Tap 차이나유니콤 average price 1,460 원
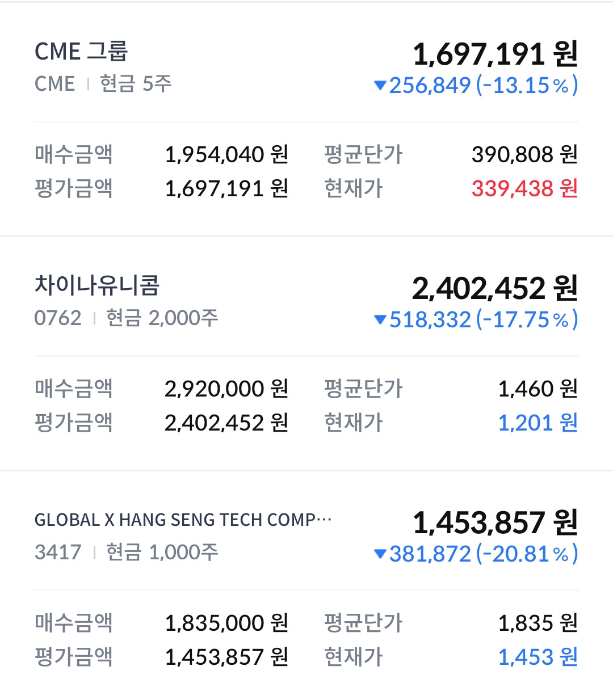This screenshot has width=613, height=700. tap(538, 389)
